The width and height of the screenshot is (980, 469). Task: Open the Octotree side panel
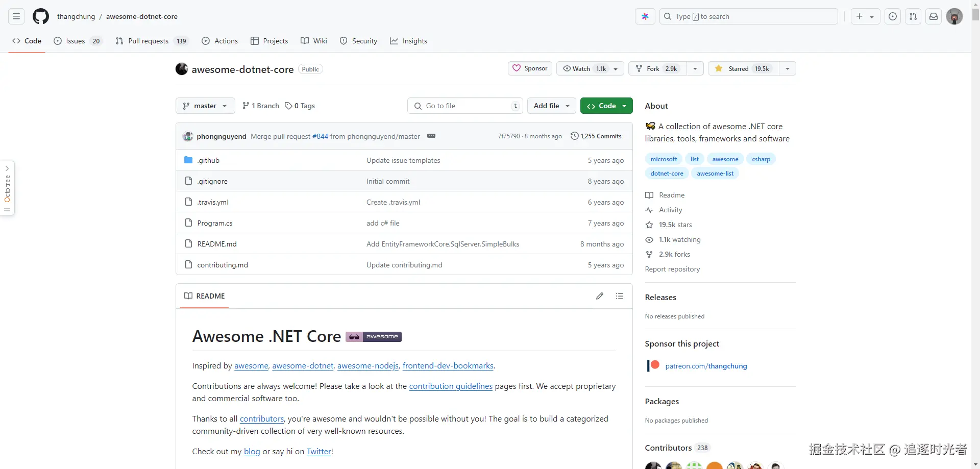coord(7,188)
